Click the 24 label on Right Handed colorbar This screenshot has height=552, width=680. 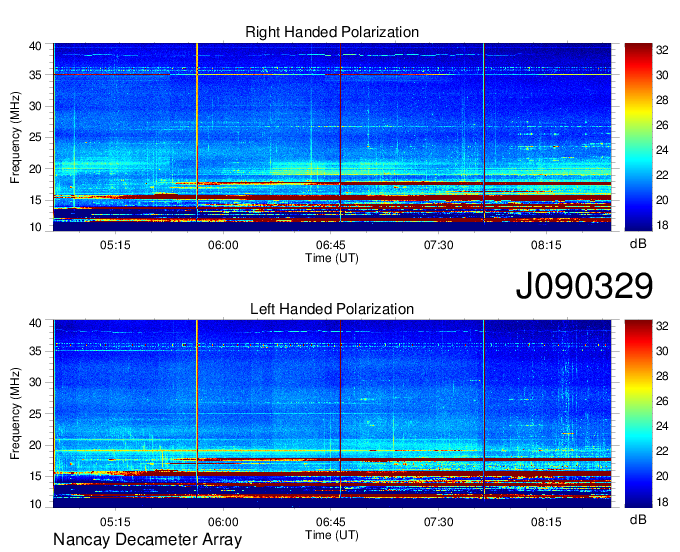[662, 150]
